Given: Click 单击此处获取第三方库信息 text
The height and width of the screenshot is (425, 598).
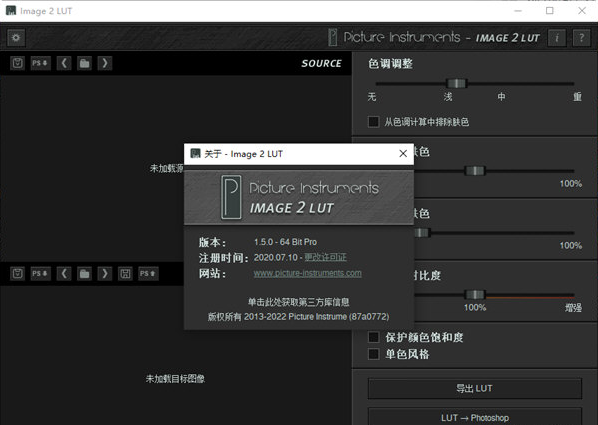Looking at the screenshot, I should [x=299, y=302].
